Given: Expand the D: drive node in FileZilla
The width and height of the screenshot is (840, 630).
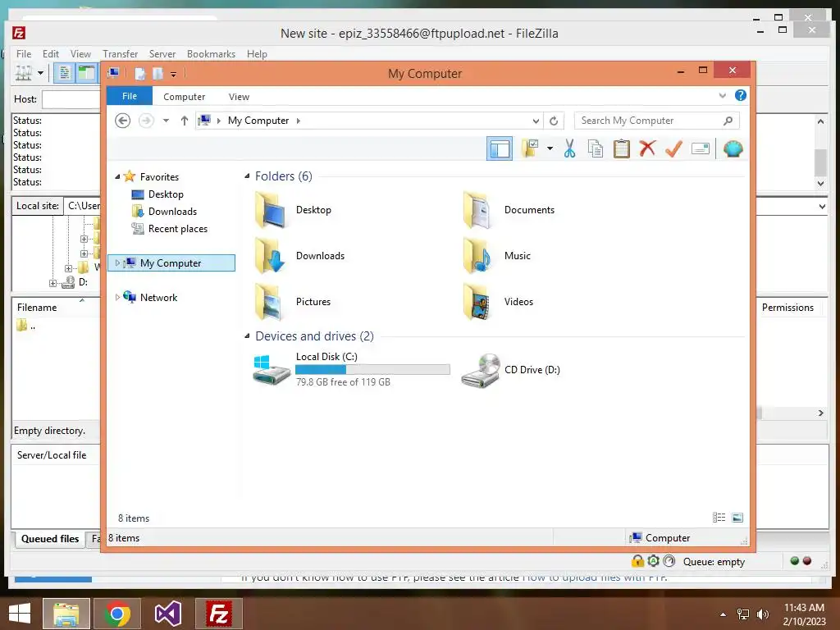Looking at the screenshot, I should click(x=53, y=283).
